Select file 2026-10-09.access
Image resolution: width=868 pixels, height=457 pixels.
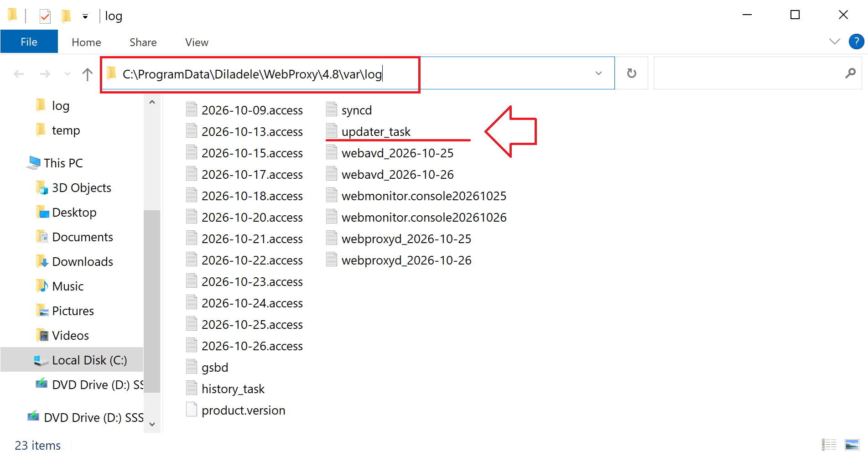245,110
